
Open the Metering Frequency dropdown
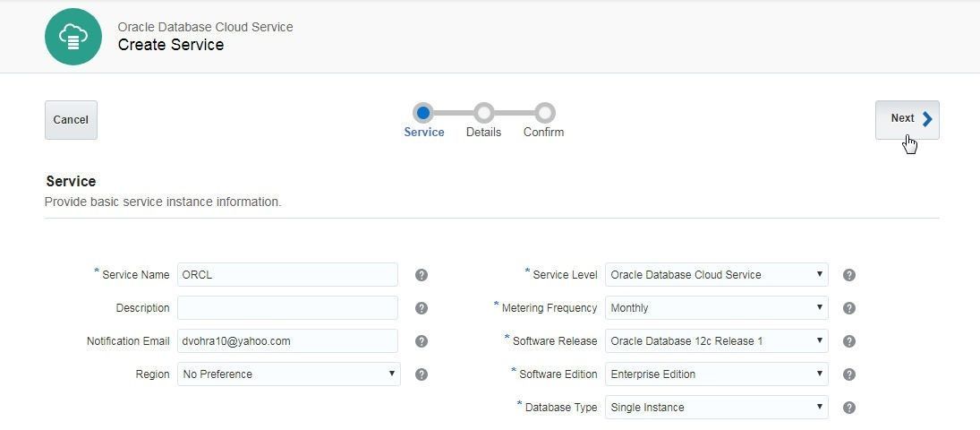(716, 308)
